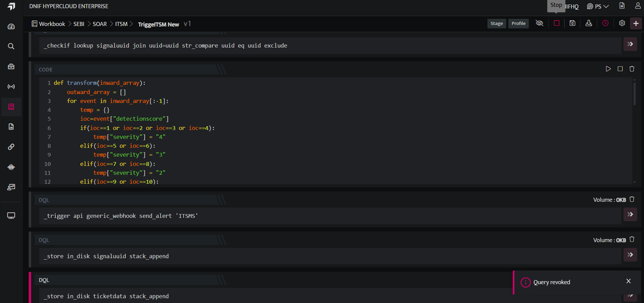Open the link chain icon in sidebar
The width and height of the screenshot is (644, 303).
coord(11,147)
